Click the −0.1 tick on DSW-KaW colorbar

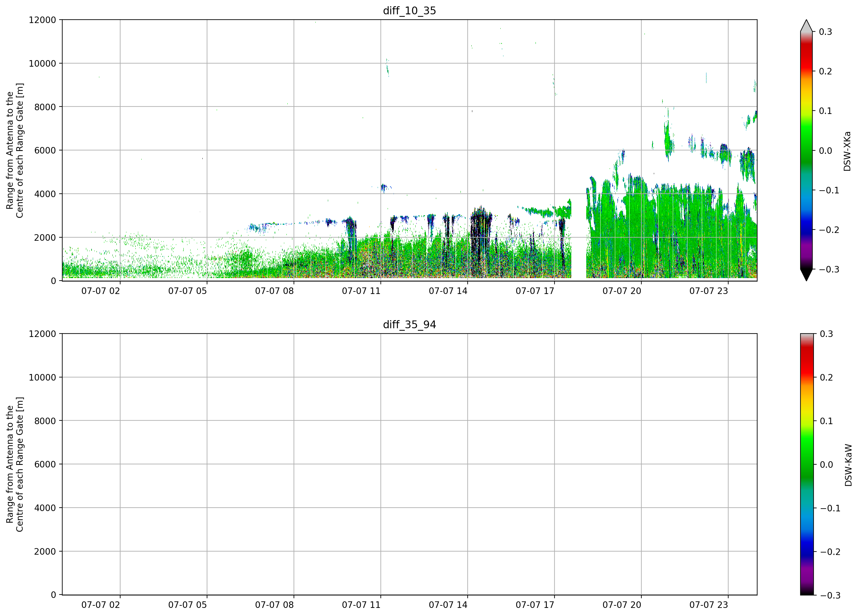[x=830, y=508]
